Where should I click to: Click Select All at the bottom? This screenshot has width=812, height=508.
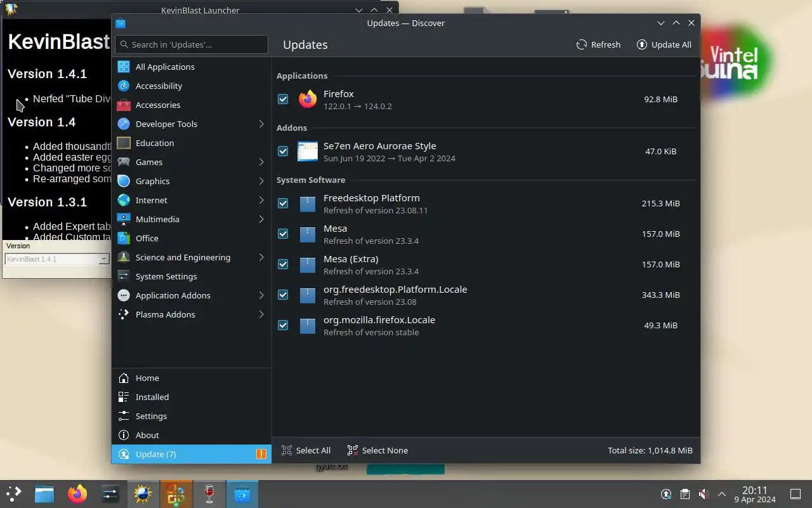[306, 450]
